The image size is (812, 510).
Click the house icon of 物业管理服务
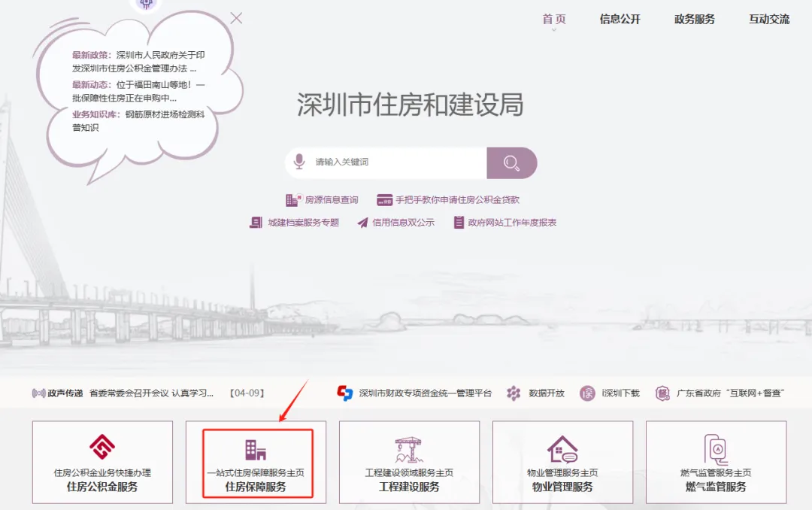coord(562,449)
